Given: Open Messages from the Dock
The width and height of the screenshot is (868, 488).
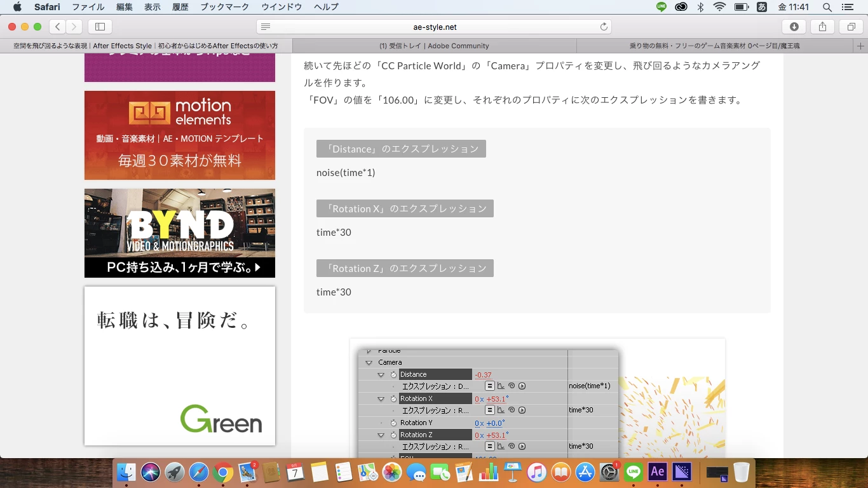Looking at the screenshot, I should click(416, 472).
